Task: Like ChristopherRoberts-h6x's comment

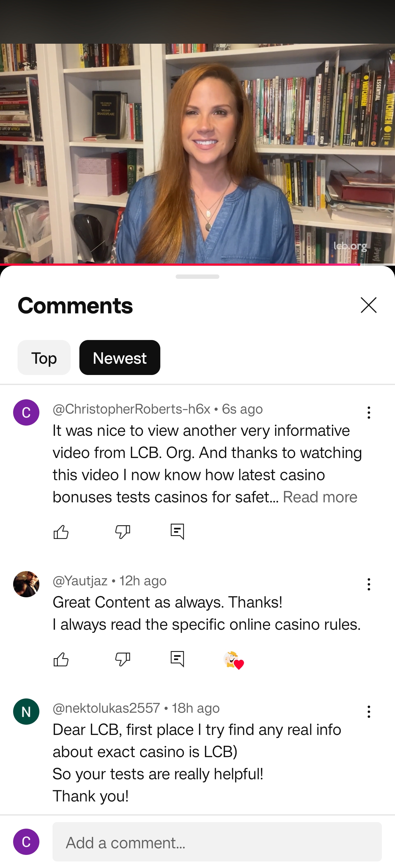Action: point(61,532)
